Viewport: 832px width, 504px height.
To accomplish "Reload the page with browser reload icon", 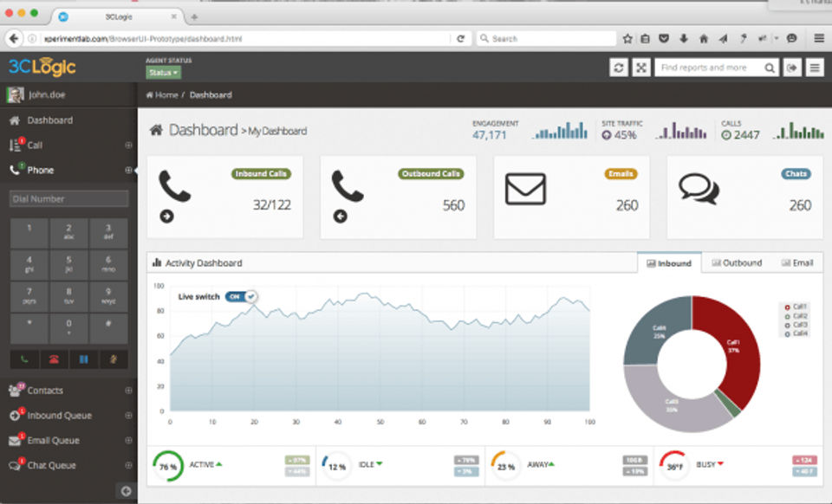I will click(x=460, y=39).
